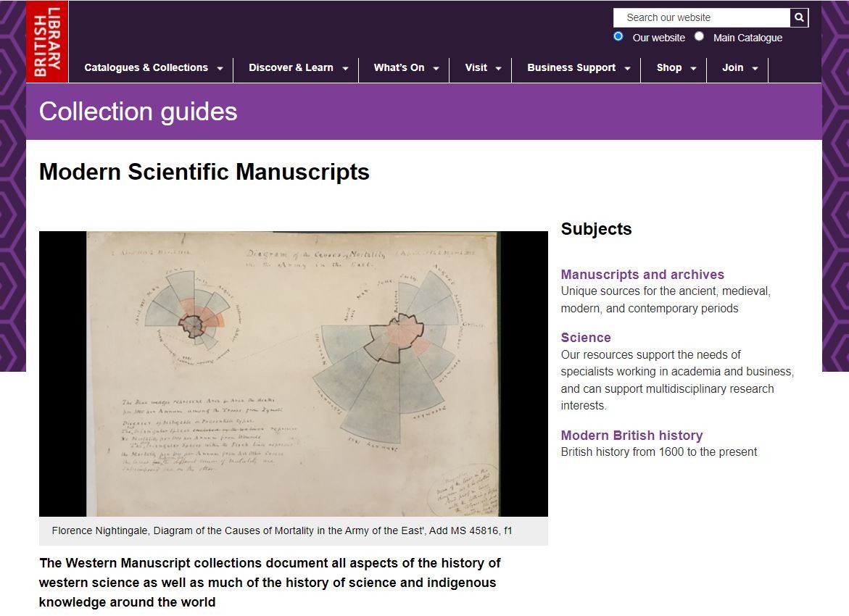Click the 'Search our website' input field
The height and width of the screenshot is (616, 849).
pos(701,17)
